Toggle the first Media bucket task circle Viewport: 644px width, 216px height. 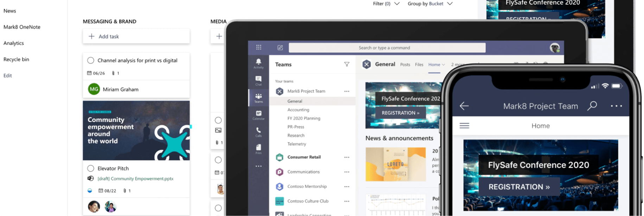point(218,120)
